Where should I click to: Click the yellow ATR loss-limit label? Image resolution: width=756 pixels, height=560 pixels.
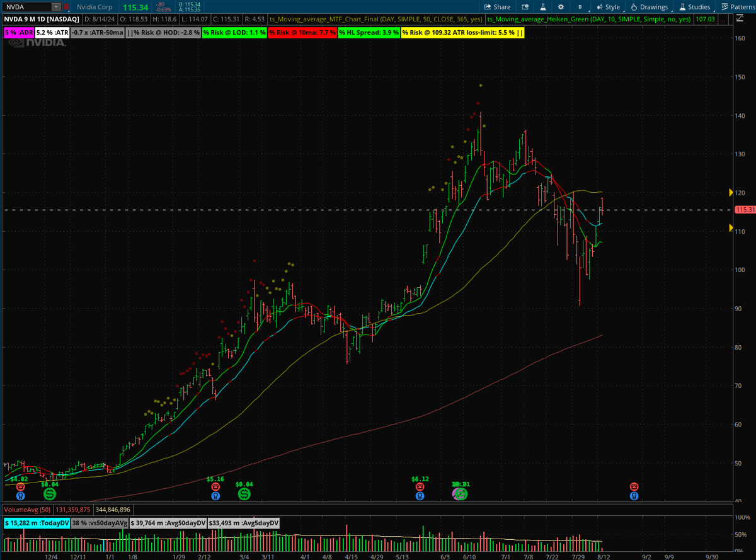coord(463,31)
